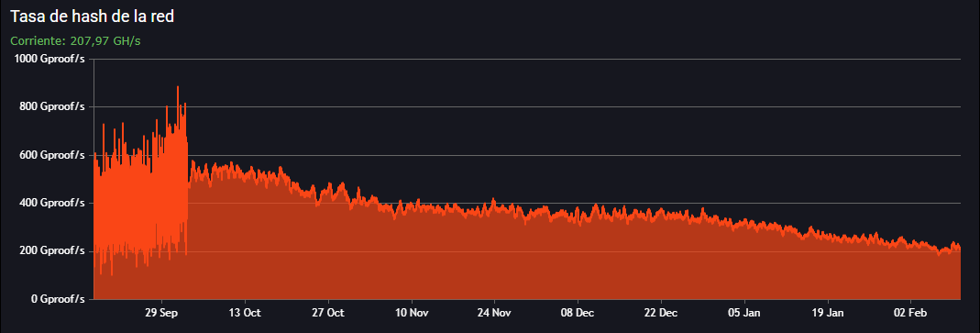Click the '200 Gproof/s' y-axis label
Screen dimensions: 980x333
coord(51,251)
